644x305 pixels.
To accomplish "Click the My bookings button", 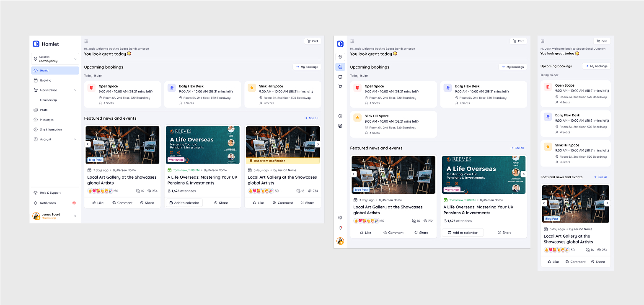I will pos(307,67).
